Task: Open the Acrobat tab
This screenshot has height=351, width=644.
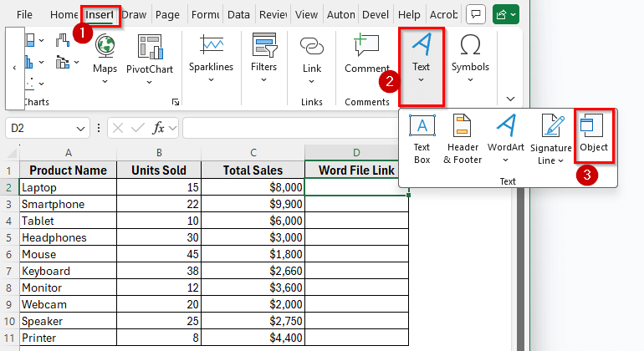Action: click(443, 15)
